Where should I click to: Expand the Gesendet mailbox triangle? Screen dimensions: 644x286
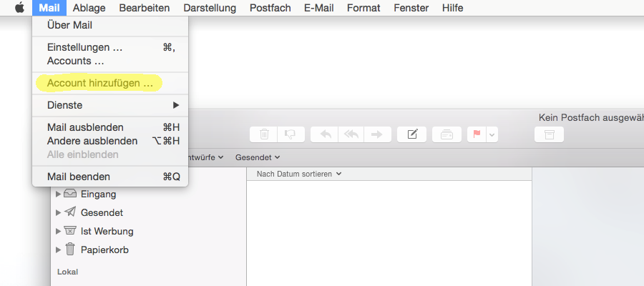pyautogui.click(x=59, y=212)
